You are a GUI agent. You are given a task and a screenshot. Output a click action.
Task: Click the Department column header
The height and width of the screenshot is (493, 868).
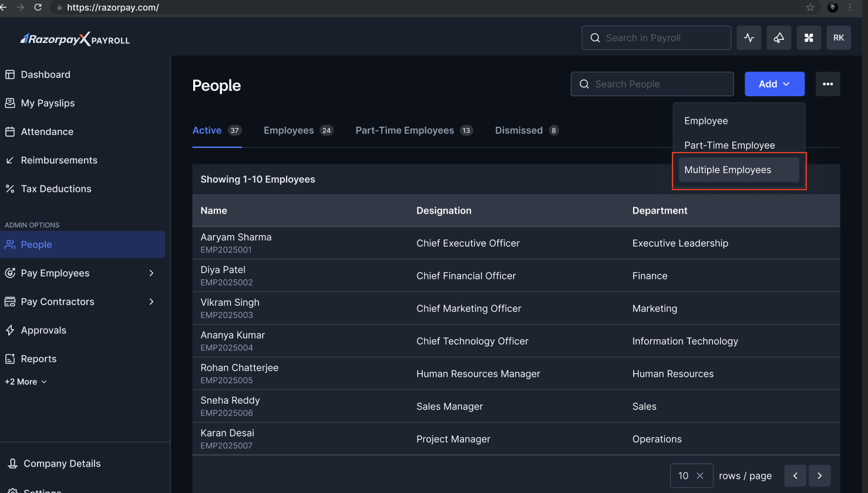click(x=660, y=211)
